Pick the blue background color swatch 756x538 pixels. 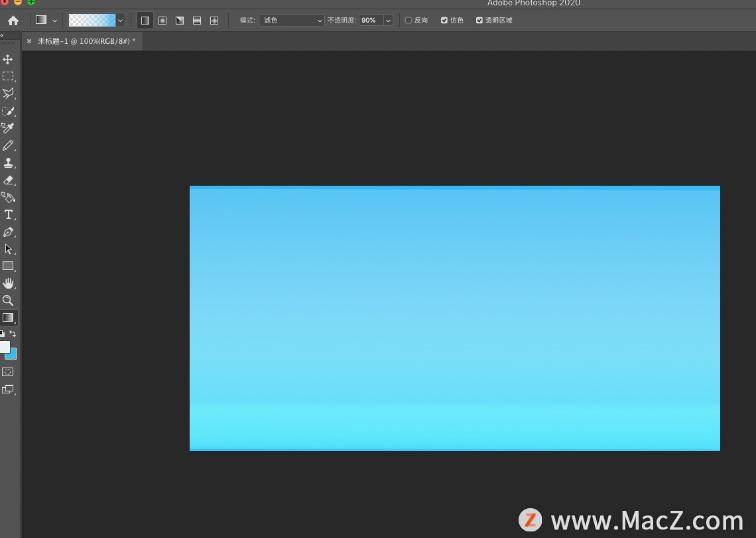[x=13, y=356]
